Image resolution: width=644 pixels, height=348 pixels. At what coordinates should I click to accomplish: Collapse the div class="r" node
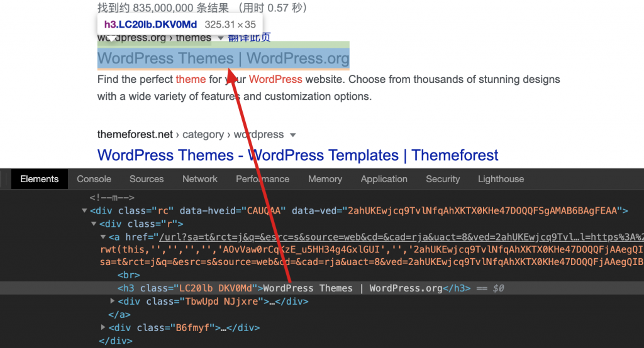94,224
